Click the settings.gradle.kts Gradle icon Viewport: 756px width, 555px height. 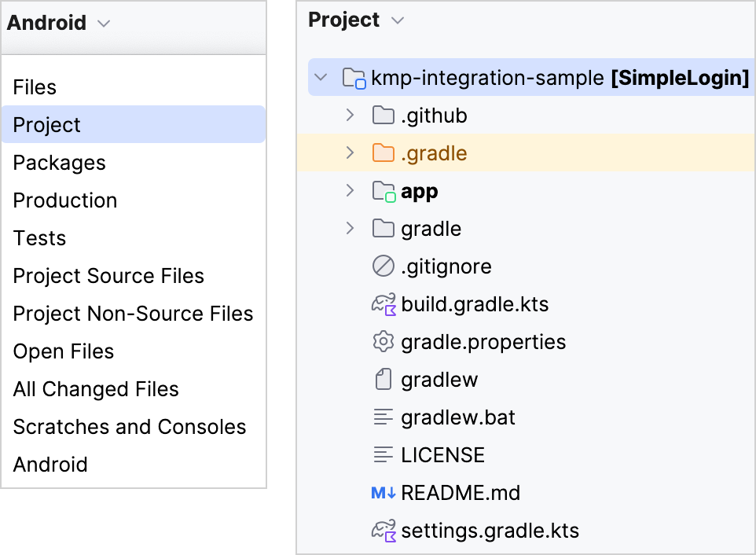pos(384,531)
